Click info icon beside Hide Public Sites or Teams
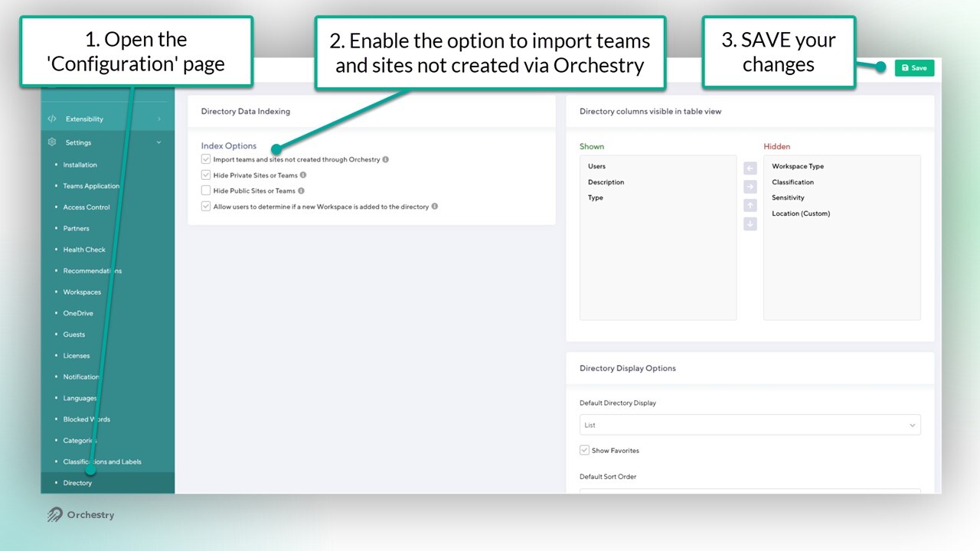This screenshot has height=551, width=980. (302, 191)
